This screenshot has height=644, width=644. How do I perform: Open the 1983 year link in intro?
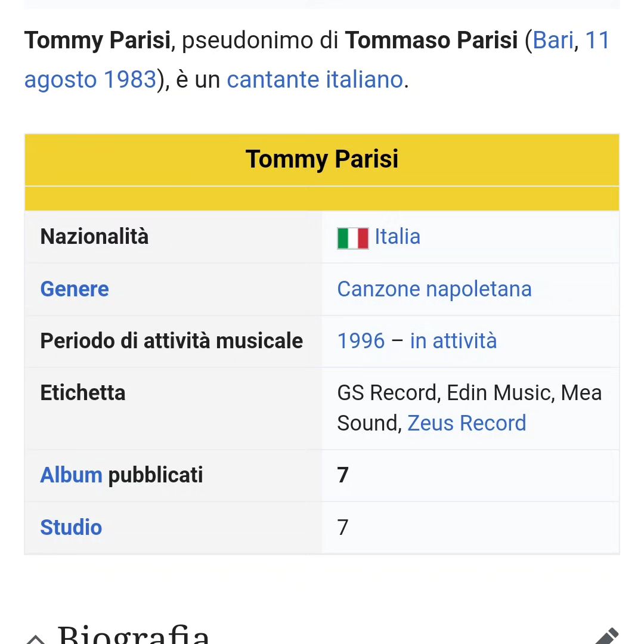(x=130, y=79)
